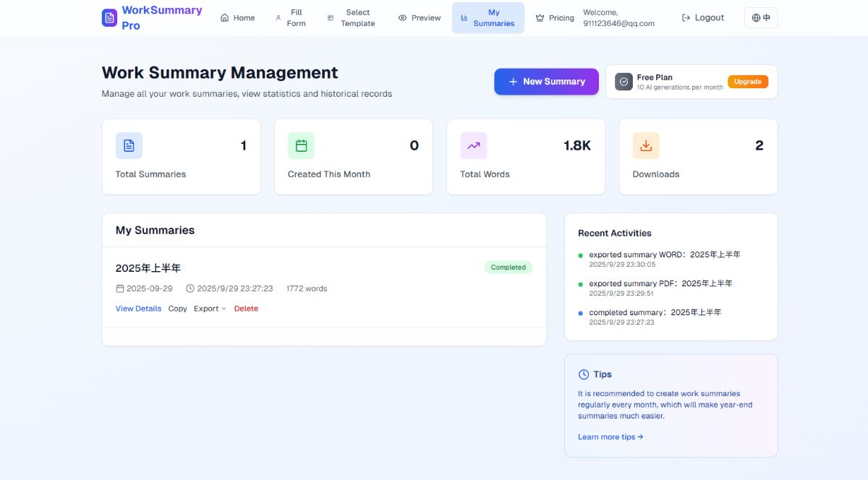Click the Total Words trend chart icon

point(473,145)
